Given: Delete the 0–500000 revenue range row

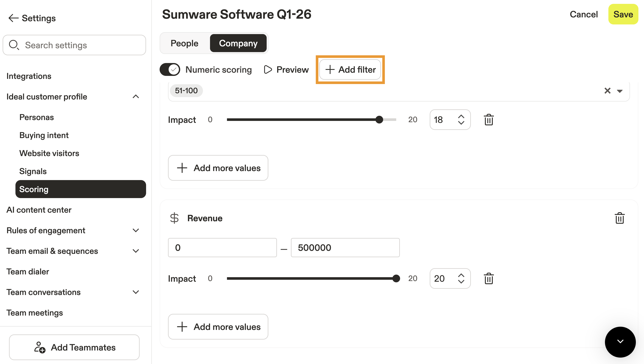Looking at the screenshot, I should click(488, 278).
